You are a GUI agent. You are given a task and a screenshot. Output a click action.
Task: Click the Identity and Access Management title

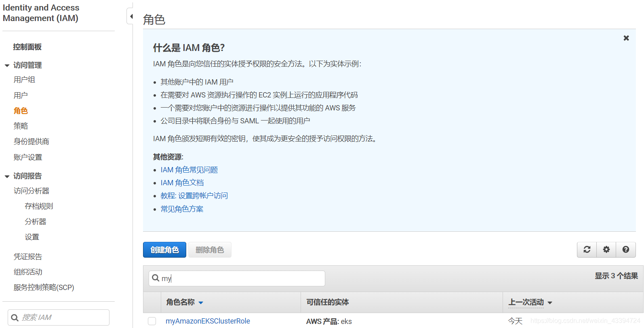(x=41, y=13)
